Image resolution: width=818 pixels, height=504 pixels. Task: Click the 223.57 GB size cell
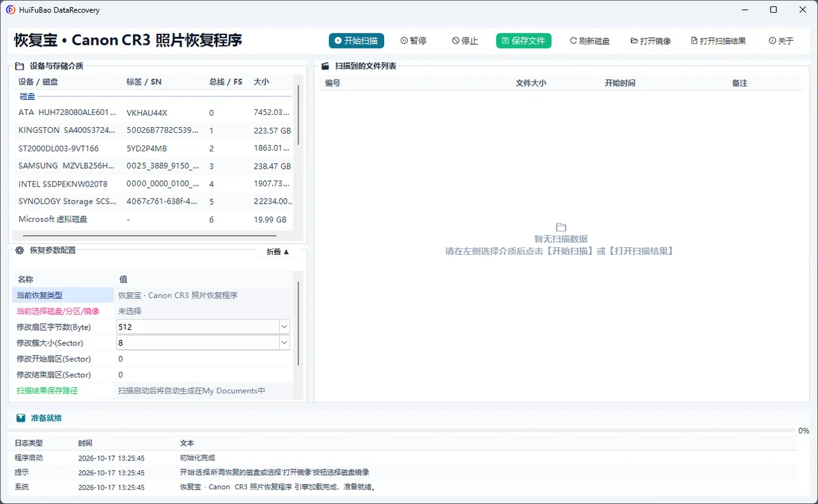pyautogui.click(x=272, y=130)
